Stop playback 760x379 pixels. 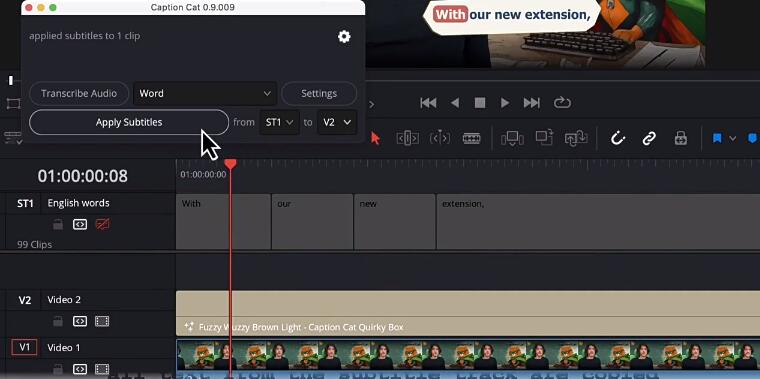point(480,103)
